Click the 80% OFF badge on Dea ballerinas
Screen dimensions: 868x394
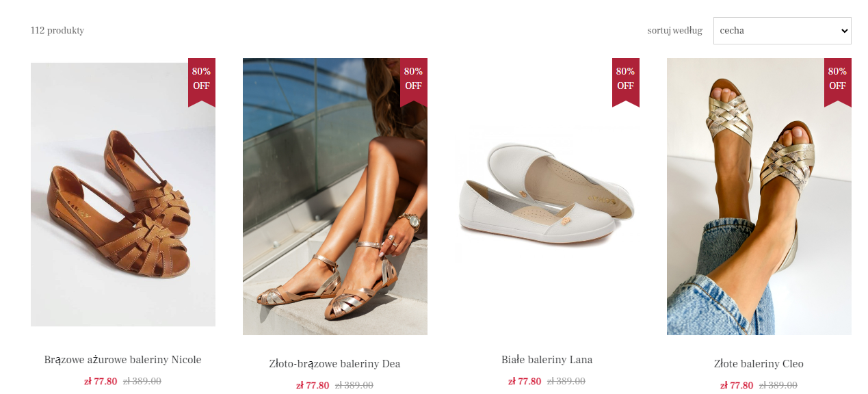(x=414, y=82)
